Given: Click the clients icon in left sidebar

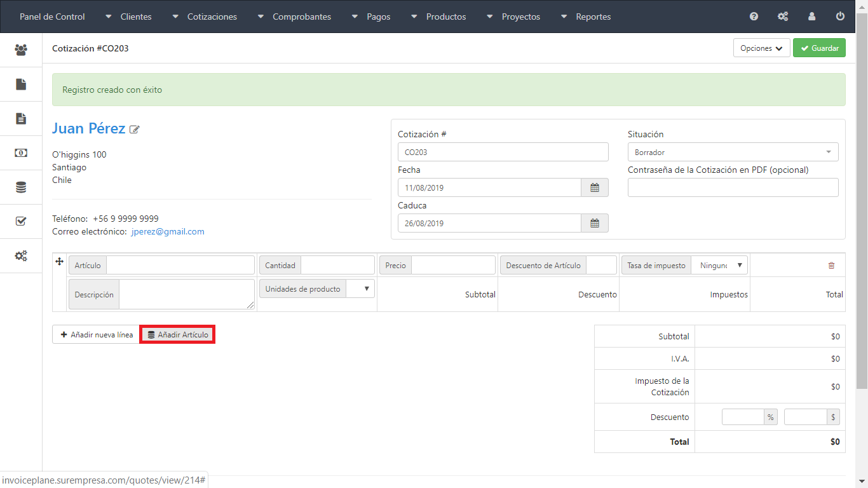Looking at the screenshot, I should point(21,50).
